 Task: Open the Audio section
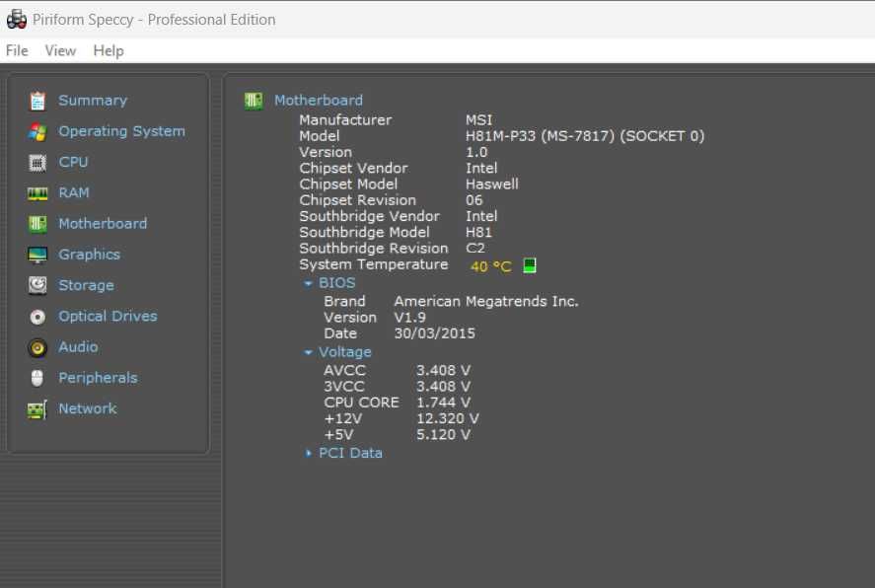point(78,347)
